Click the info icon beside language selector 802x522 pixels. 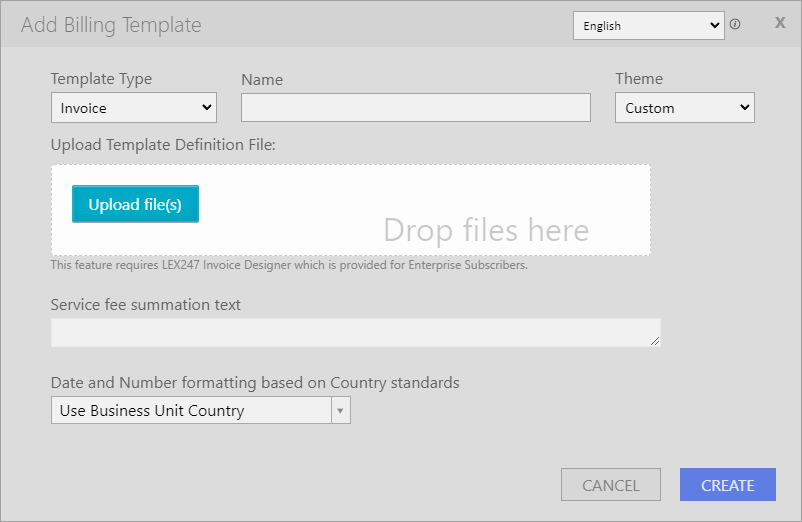(735, 24)
